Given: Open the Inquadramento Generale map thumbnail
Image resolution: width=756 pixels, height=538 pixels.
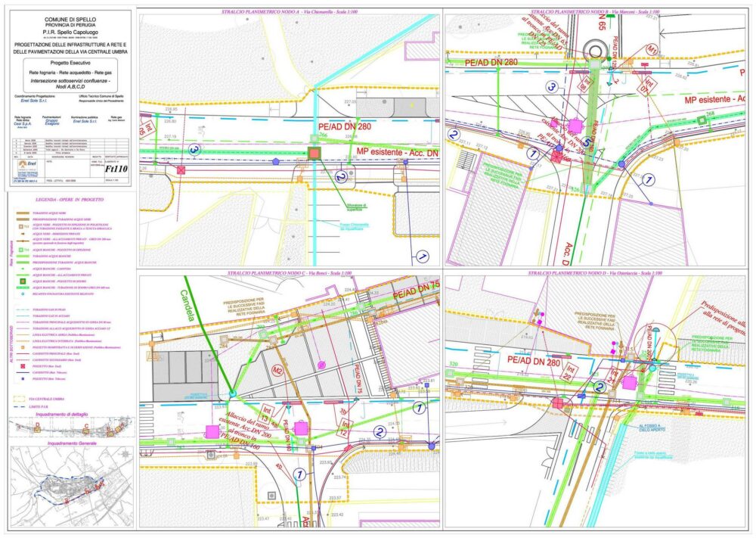Looking at the screenshot, I should coord(70,487).
